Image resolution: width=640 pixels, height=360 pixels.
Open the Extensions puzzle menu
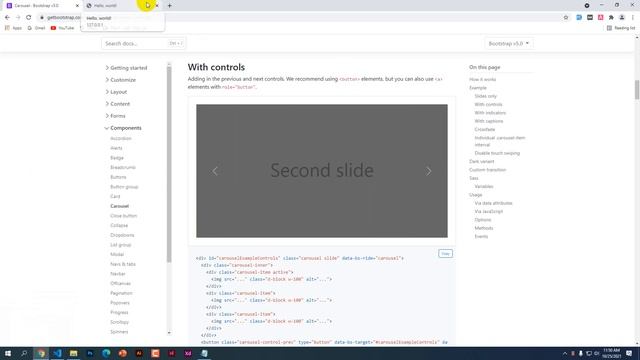[x=611, y=18]
